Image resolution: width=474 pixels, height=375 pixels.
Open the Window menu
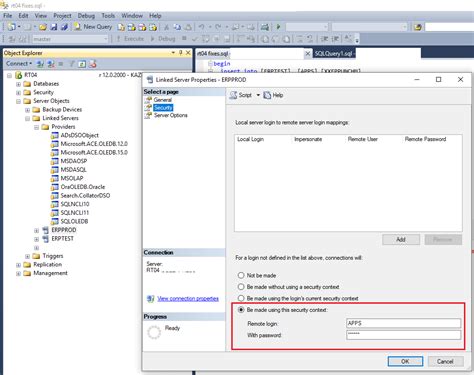(132, 15)
